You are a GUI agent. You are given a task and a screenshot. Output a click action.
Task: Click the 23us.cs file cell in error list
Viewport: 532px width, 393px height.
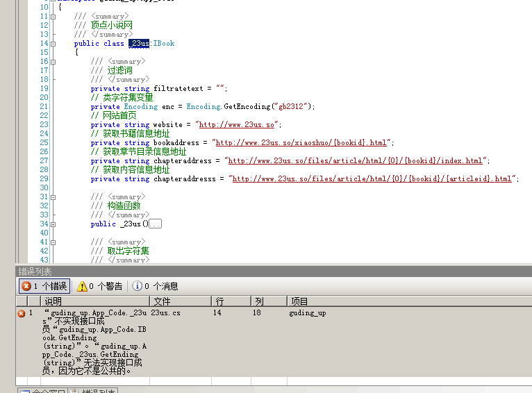click(x=165, y=313)
